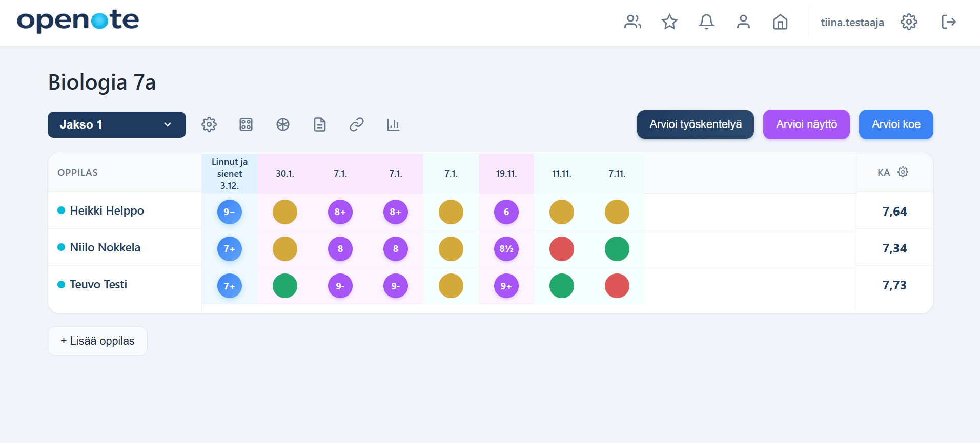
Task: Open the bar chart statistics icon
Action: point(393,124)
